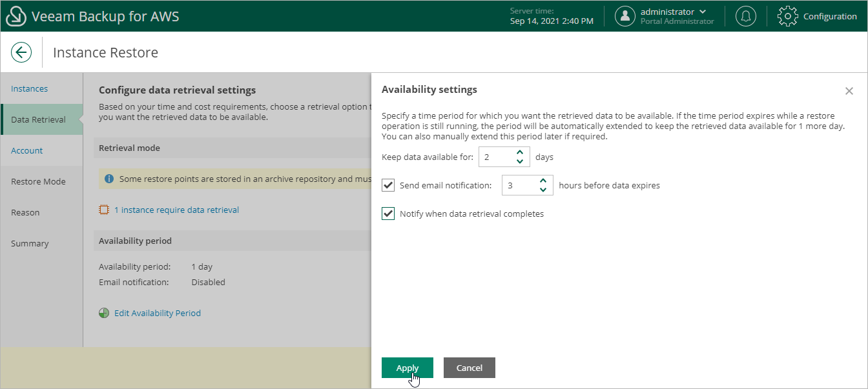Toggle Notify when data retrieval completes
Screen dimensions: 868x389
[388, 214]
